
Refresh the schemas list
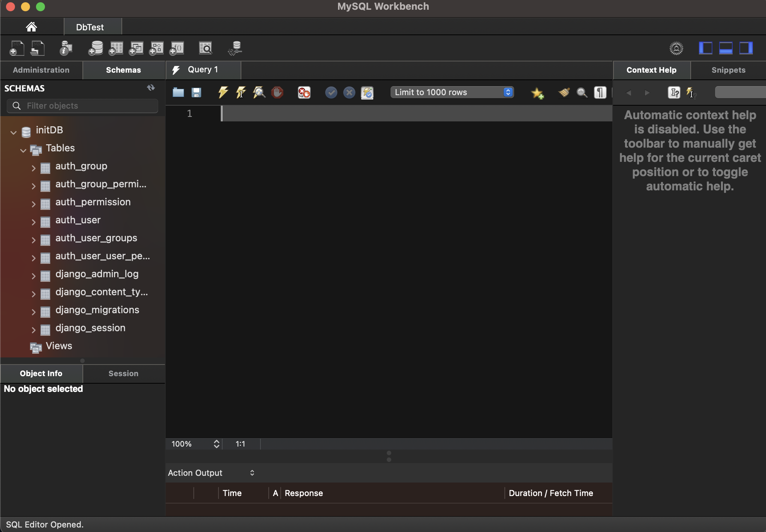coord(151,88)
